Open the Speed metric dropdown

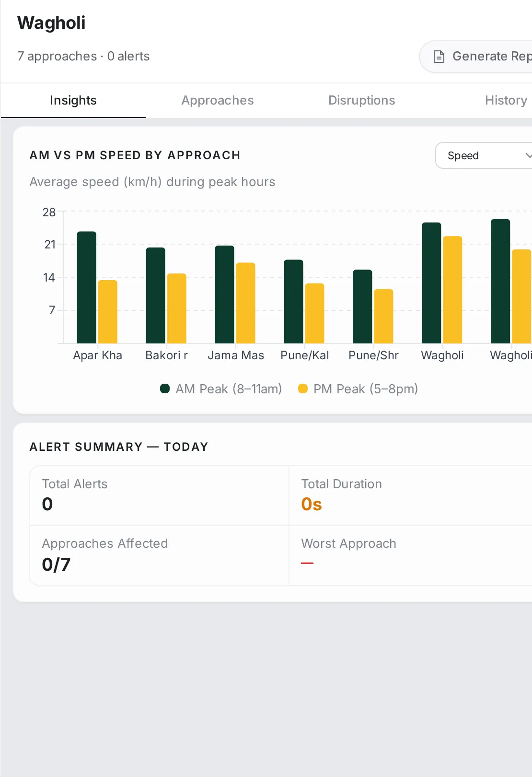[x=484, y=155]
